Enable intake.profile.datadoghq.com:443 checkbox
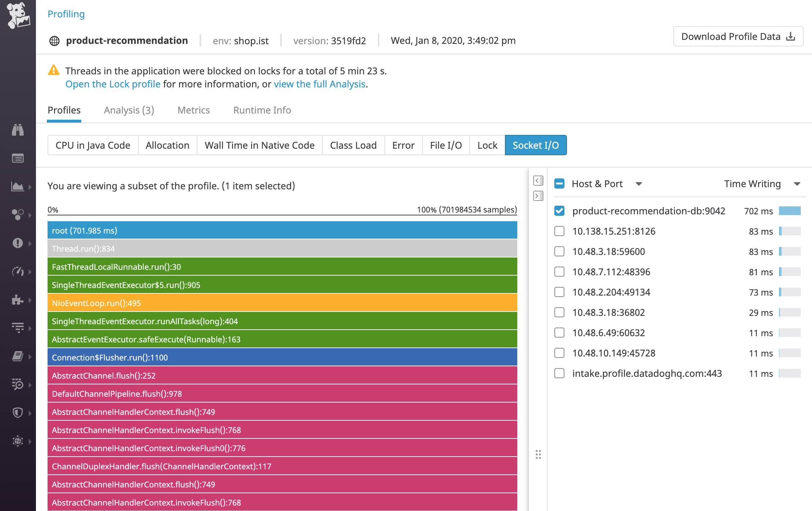 click(559, 373)
